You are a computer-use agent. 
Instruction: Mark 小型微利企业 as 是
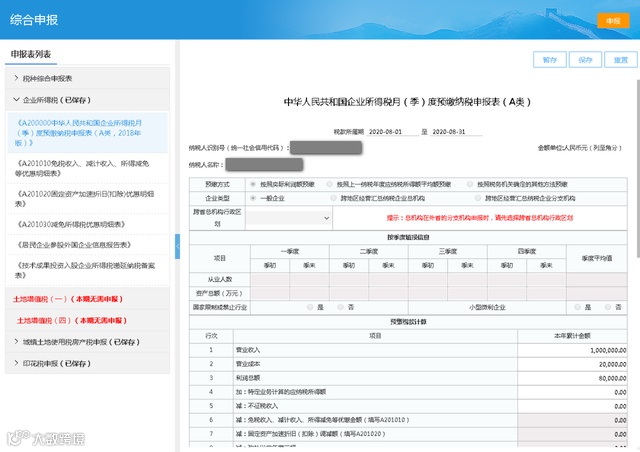pyautogui.click(x=577, y=307)
